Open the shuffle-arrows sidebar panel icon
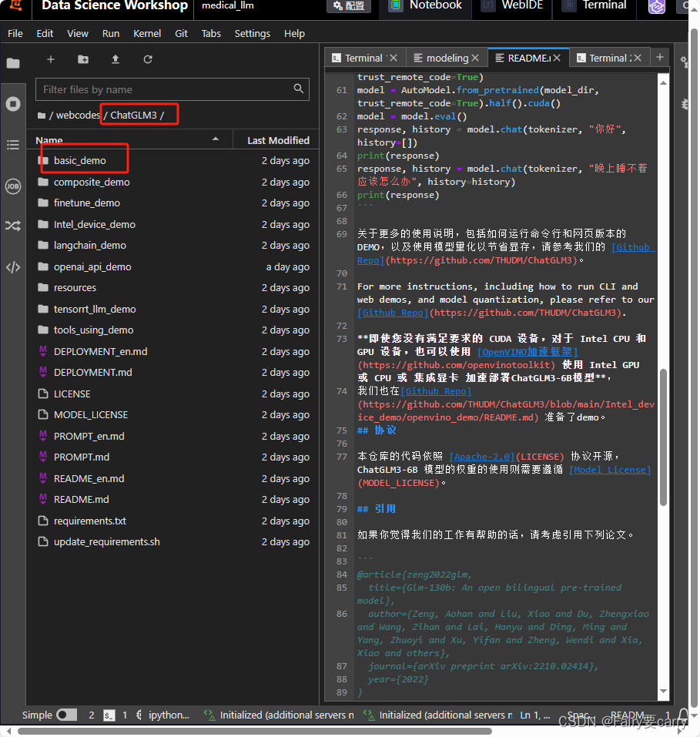The width and height of the screenshot is (700, 737). (13, 226)
